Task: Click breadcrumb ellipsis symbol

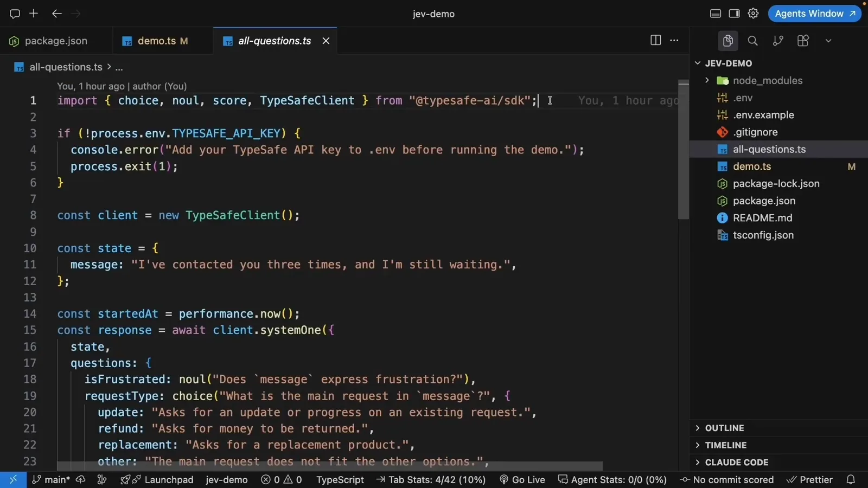Action: (119, 67)
